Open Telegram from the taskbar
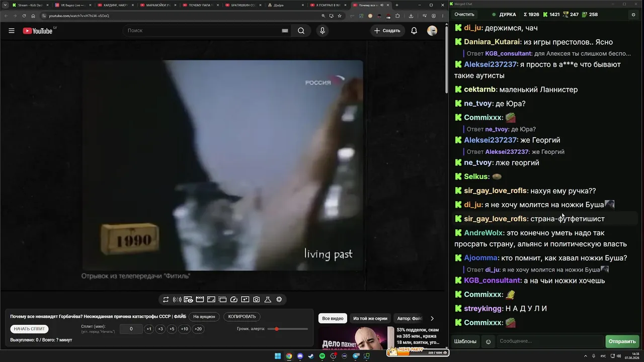 pos(356,356)
